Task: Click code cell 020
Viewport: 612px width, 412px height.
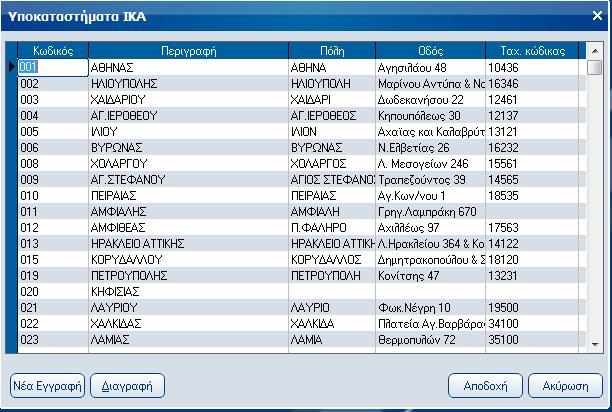Action: click(53, 291)
